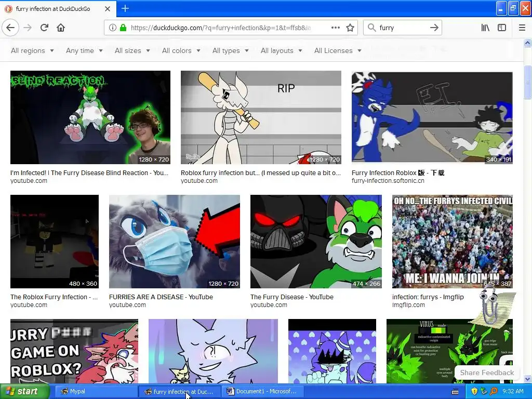Select furry infection at DuckDuckGo taskbar item
Viewport: 532px width, 399px height.
pos(179,391)
